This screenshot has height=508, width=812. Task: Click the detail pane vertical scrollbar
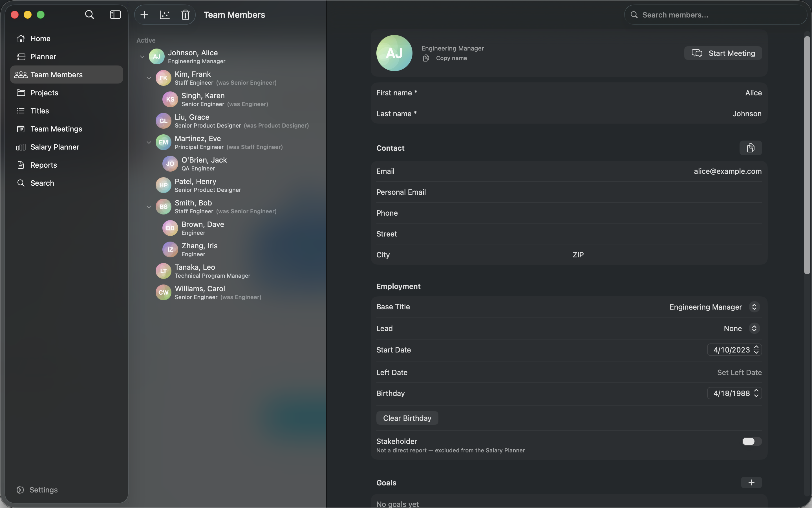(807, 155)
